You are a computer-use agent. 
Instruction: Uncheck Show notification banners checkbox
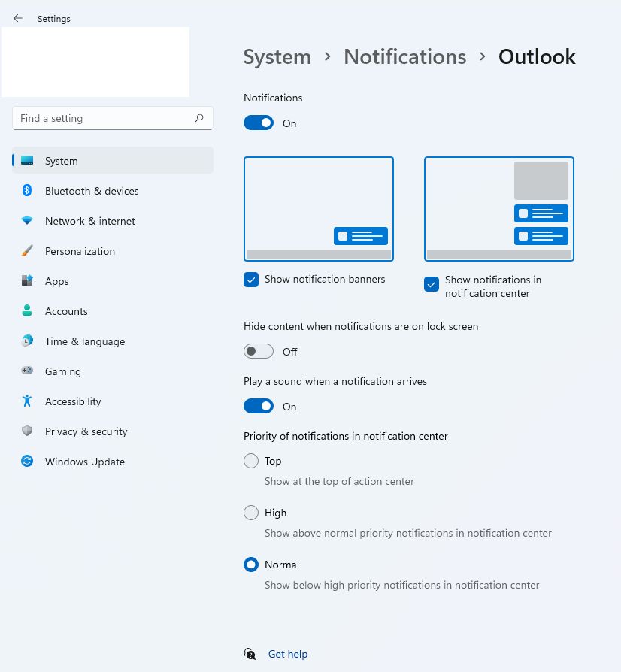[x=251, y=280]
